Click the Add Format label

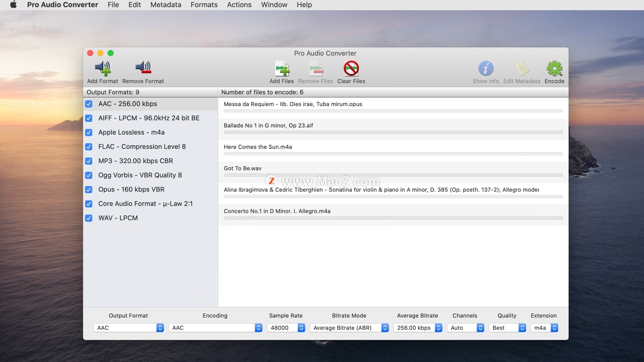(x=103, y=81)
